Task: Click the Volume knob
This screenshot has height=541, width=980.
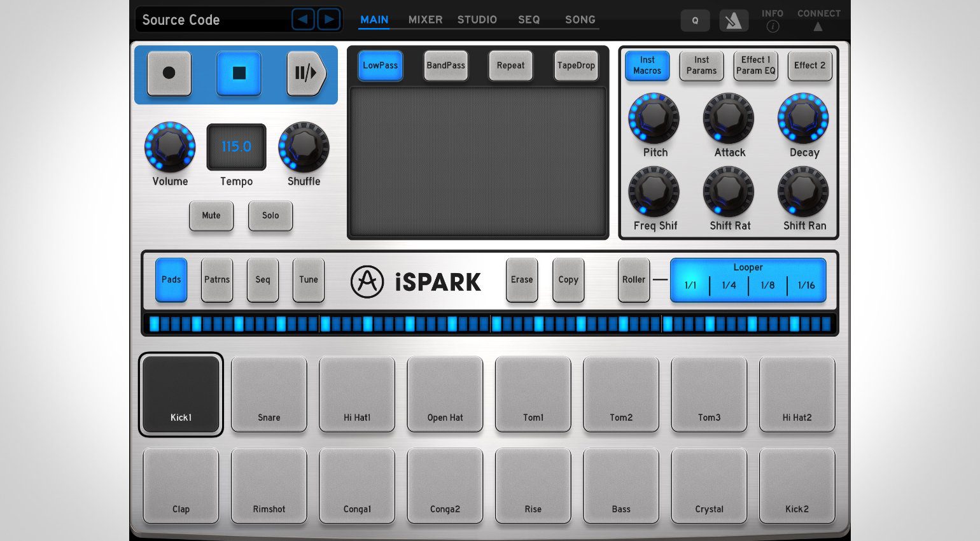Action: (x=170, y=146)
